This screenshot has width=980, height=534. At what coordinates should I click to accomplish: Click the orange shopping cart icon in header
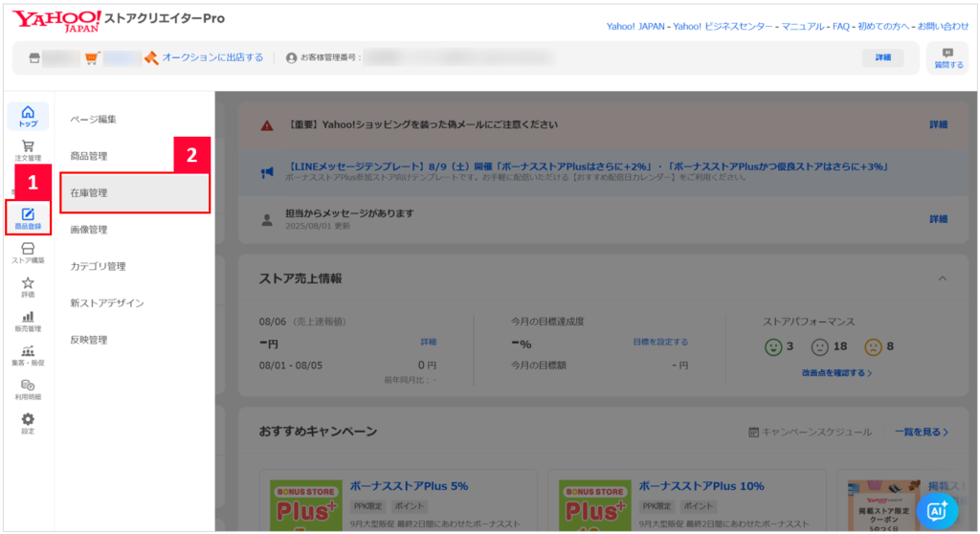(x=93, y=58)
